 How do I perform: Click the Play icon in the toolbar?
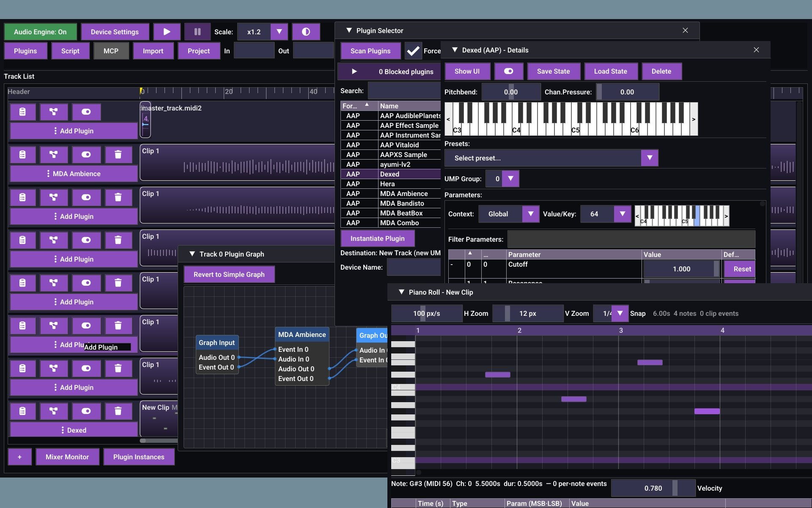coord(167,31)
